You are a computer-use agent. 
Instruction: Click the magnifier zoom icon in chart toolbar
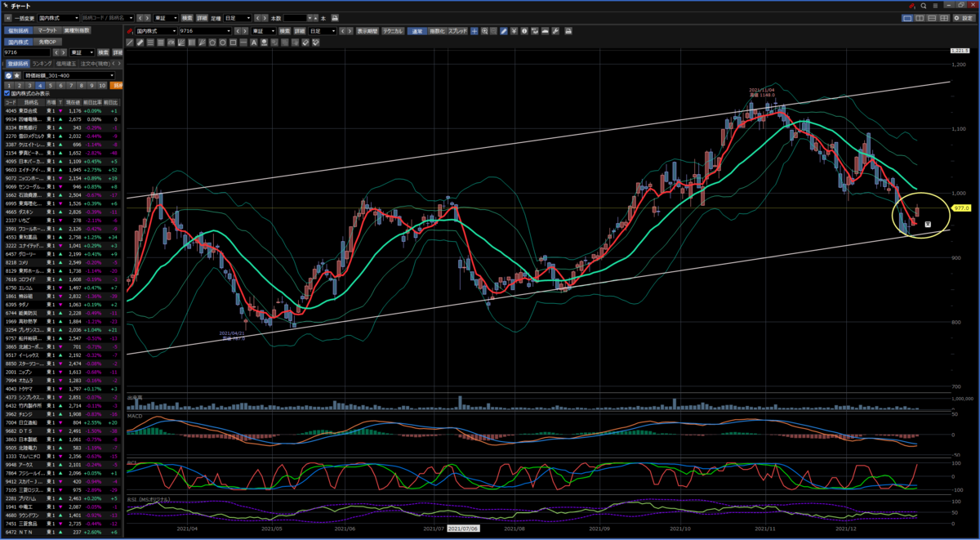pos(484,31)
